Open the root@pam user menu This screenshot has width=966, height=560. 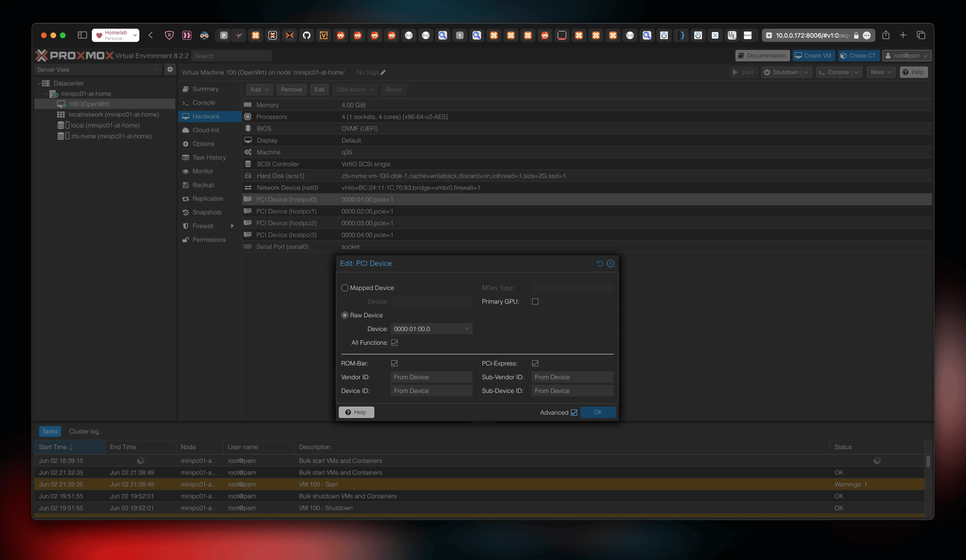(907, 56)
